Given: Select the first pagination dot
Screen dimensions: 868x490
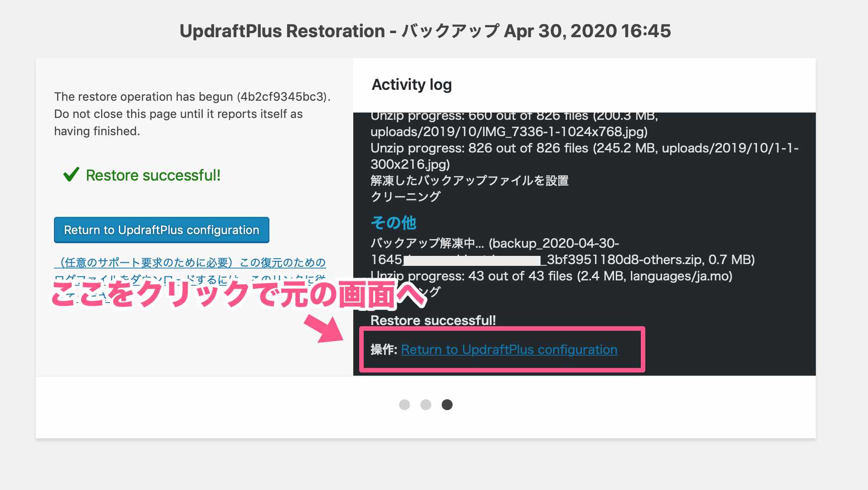Looking at the screenshot, I should point(405,405).
